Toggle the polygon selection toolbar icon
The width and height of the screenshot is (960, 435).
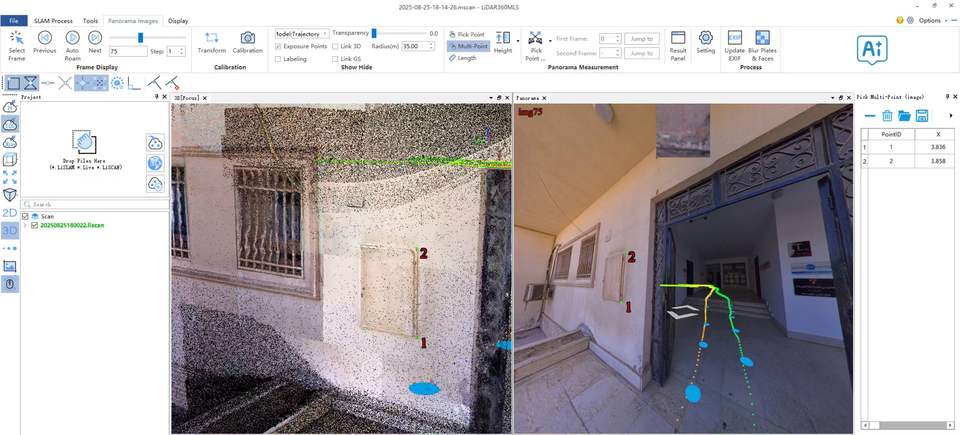pyautogui.click(x=13, y=83)
